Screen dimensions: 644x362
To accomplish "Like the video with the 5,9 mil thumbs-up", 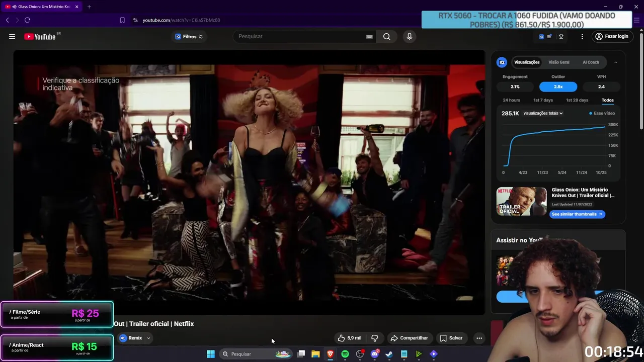I will [x=350, y=338].
